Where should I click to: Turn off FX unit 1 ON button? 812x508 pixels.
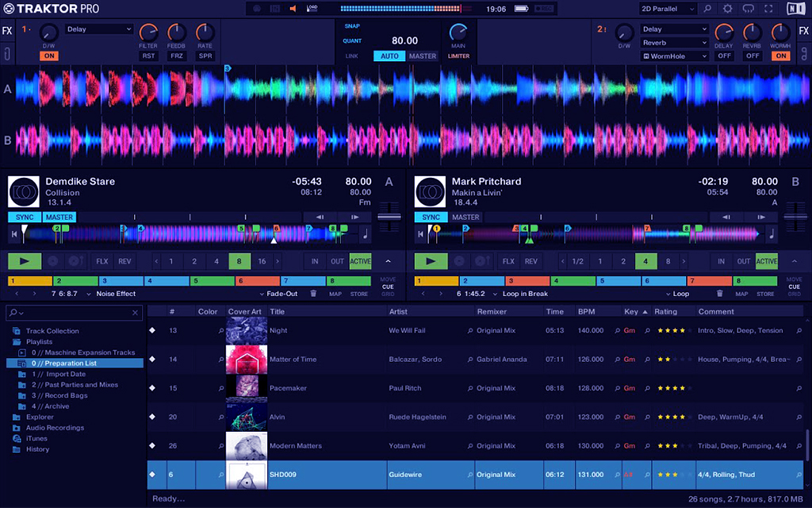49,56
